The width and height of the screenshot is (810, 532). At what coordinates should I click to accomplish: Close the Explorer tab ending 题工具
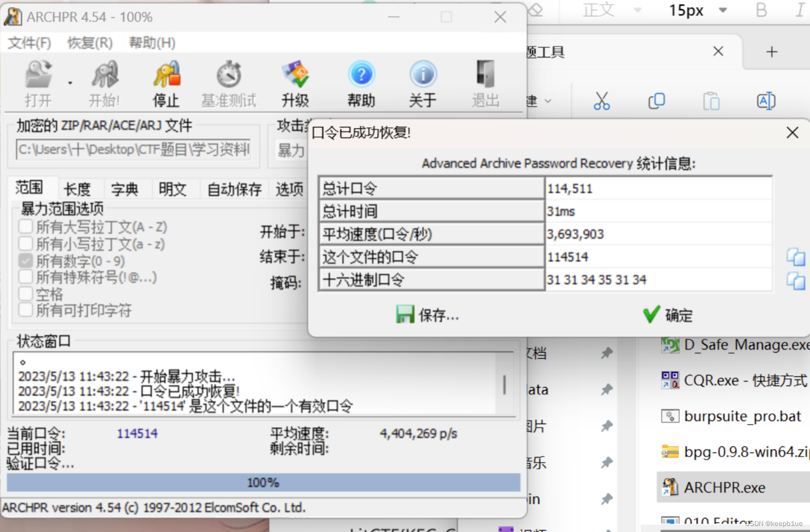click(718, 51)
